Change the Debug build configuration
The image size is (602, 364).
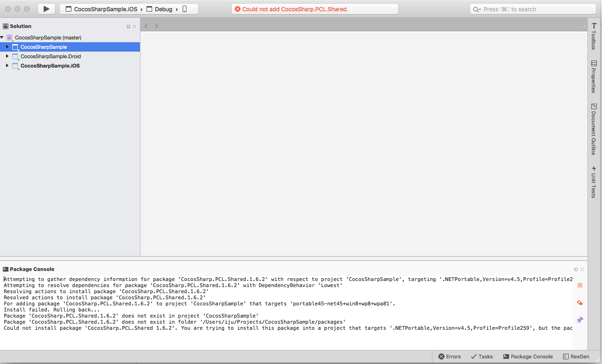[x=160, y=9]
